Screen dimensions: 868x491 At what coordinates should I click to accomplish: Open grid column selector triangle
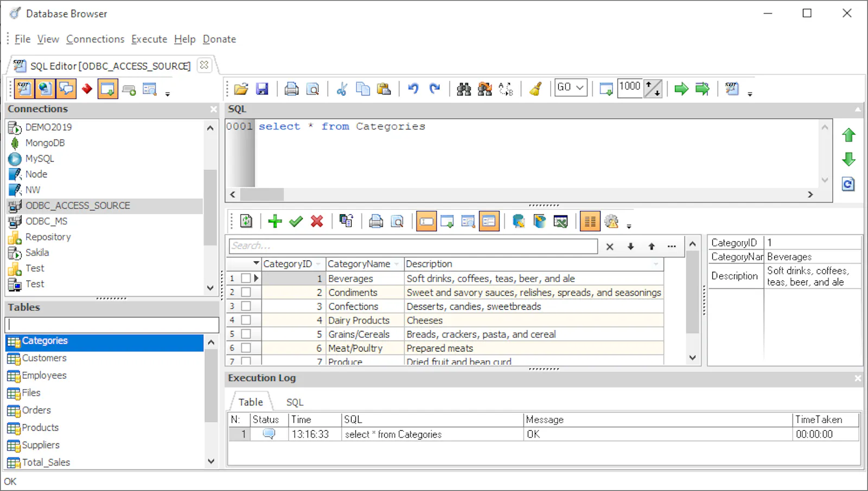pyautogui.click(x=256, y=263)
